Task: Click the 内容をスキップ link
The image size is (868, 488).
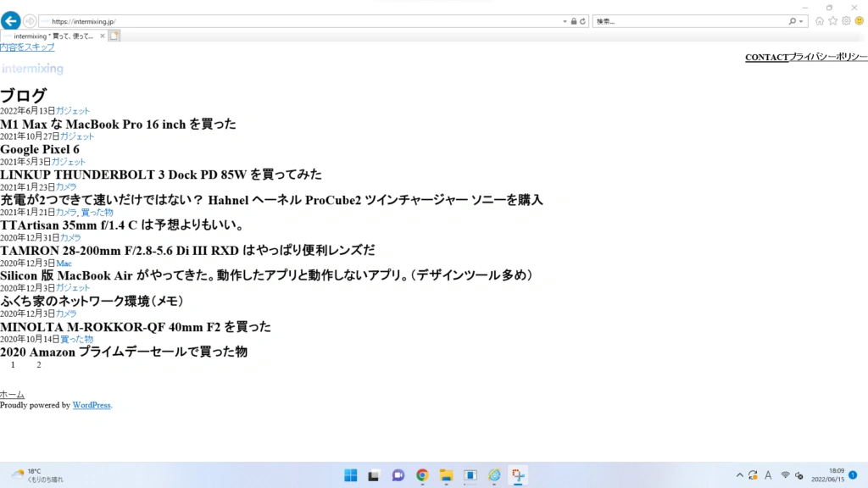Action: [27, 47]
